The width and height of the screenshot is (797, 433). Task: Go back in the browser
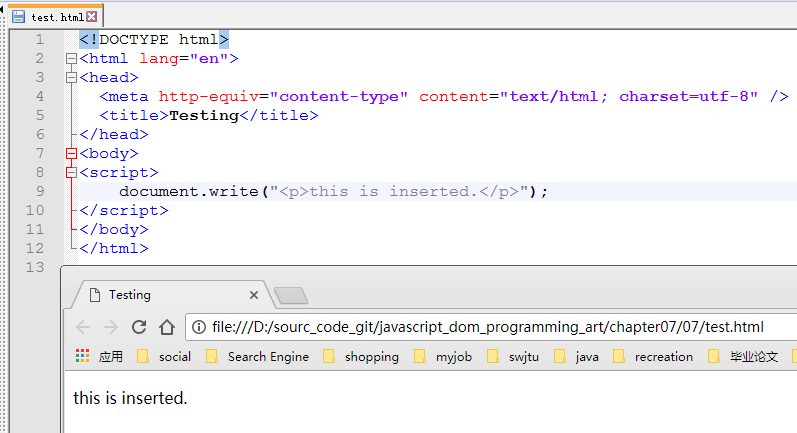[83, 327]
